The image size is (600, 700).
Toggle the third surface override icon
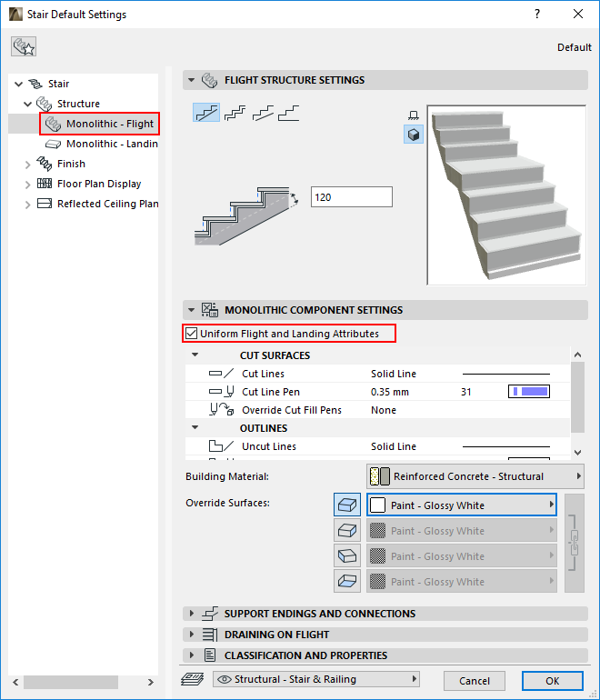347,555
